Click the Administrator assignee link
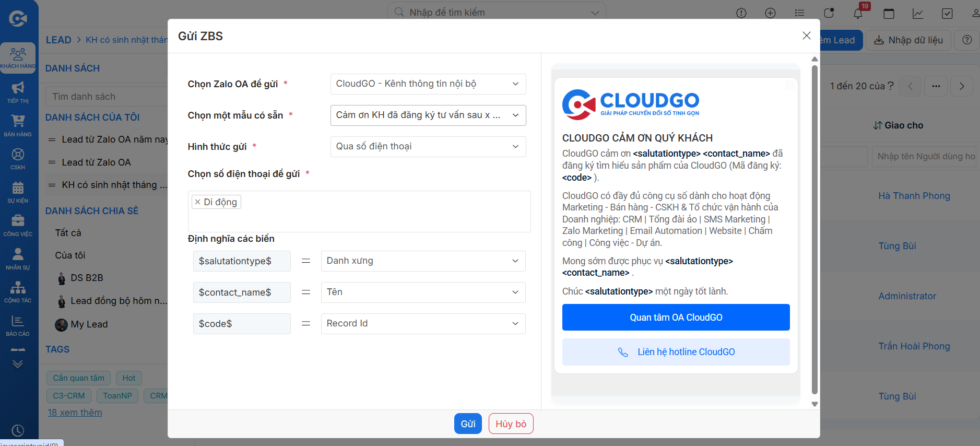Image resolution: width=980 pixels, height=446 pixels. pyautogui.click(x=907, y=296)
